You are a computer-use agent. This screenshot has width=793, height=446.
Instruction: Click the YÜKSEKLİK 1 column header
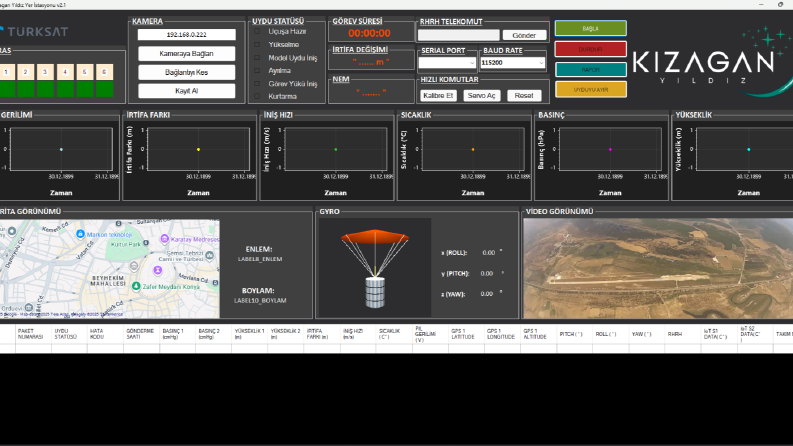click(250, 334)
